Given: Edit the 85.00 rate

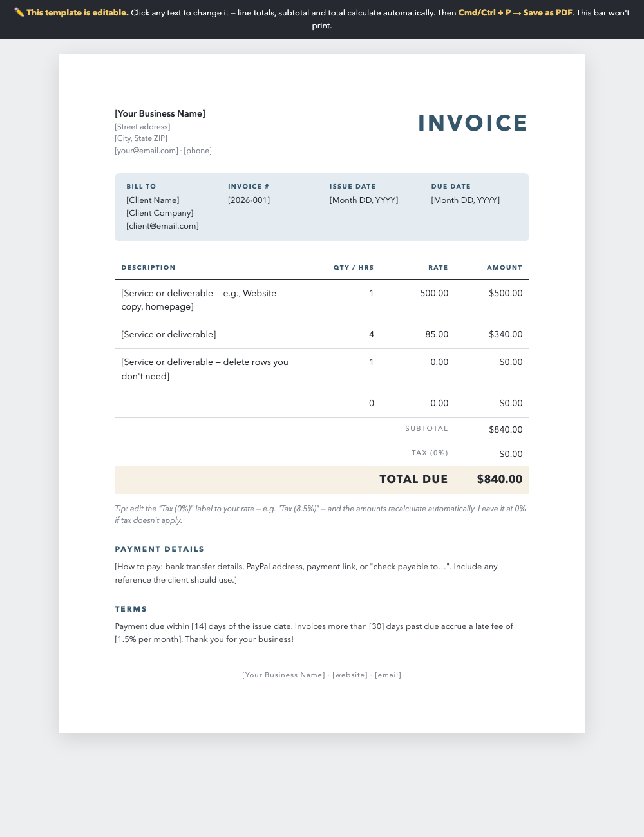Looking at the screenshot, I should [437, 335].
